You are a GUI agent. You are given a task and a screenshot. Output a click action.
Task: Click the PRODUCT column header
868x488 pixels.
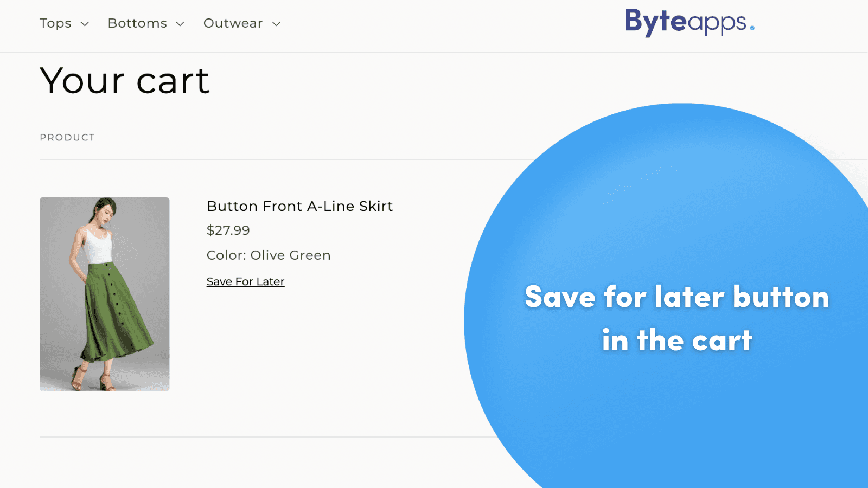pyautogui.click(x=67, y=138)
